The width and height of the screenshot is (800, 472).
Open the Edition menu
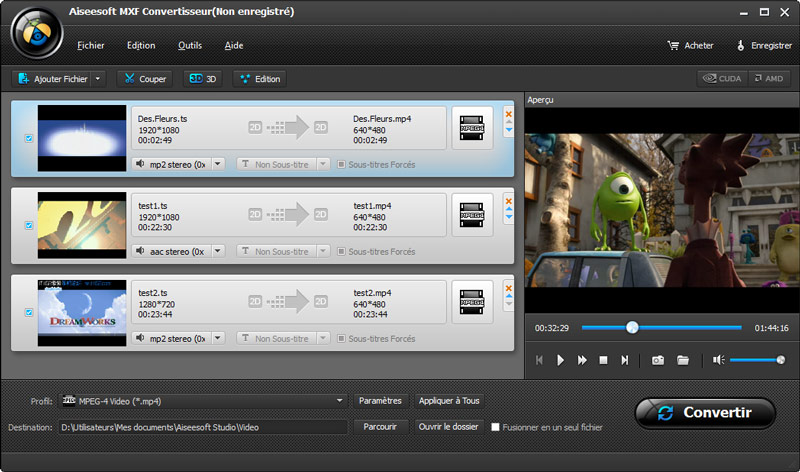[x=141, y=45]
